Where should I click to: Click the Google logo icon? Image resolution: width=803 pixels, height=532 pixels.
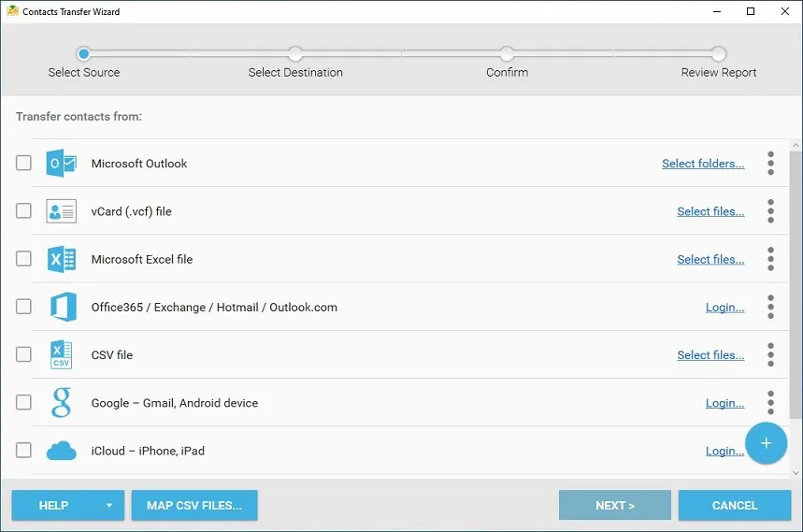pyautogui.click(x=61, y=402)
